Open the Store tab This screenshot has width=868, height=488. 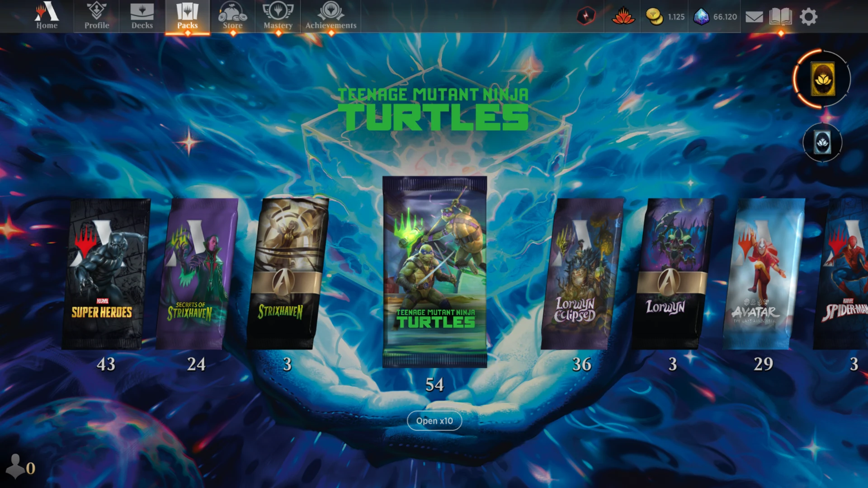coord(232,16)
